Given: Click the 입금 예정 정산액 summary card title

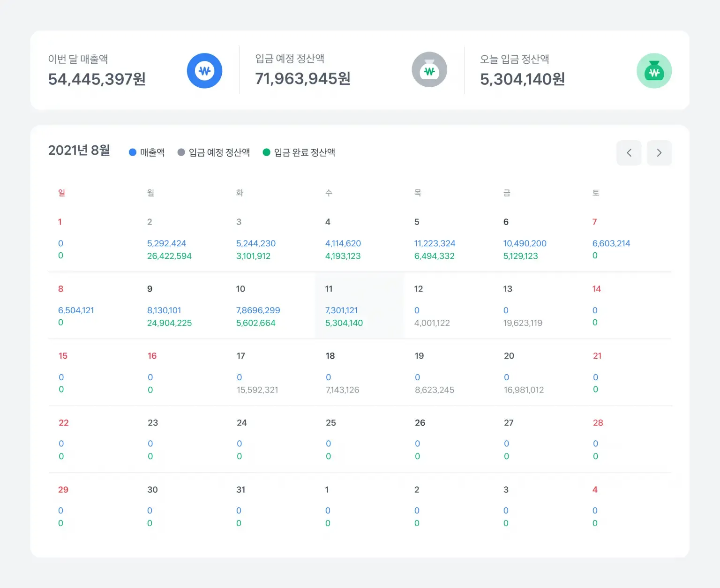Looking at the screenshot, I should pos(290,59).
